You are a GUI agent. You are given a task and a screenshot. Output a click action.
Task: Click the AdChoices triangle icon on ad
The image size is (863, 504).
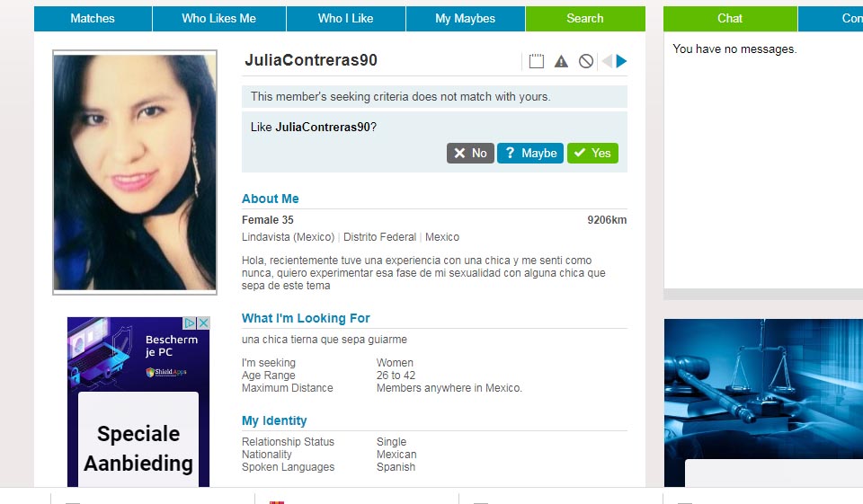191,323
